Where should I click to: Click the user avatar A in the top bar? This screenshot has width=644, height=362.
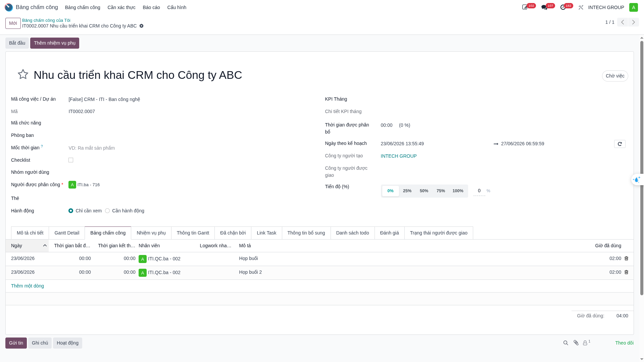(x=634, y=7)
